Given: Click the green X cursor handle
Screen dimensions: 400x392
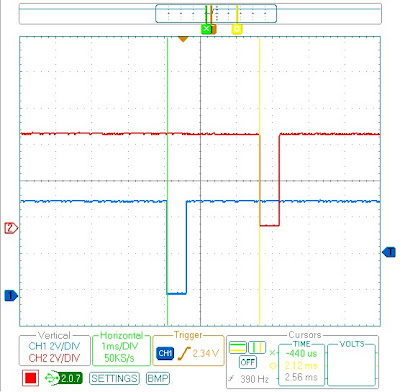Looking at the screenshot, I should point(206,29).
